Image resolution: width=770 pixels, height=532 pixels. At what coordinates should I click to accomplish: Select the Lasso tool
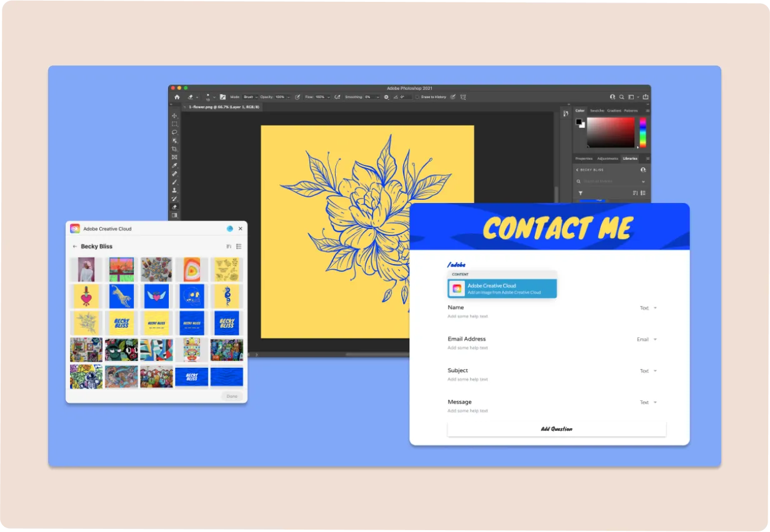click(175, 132)
